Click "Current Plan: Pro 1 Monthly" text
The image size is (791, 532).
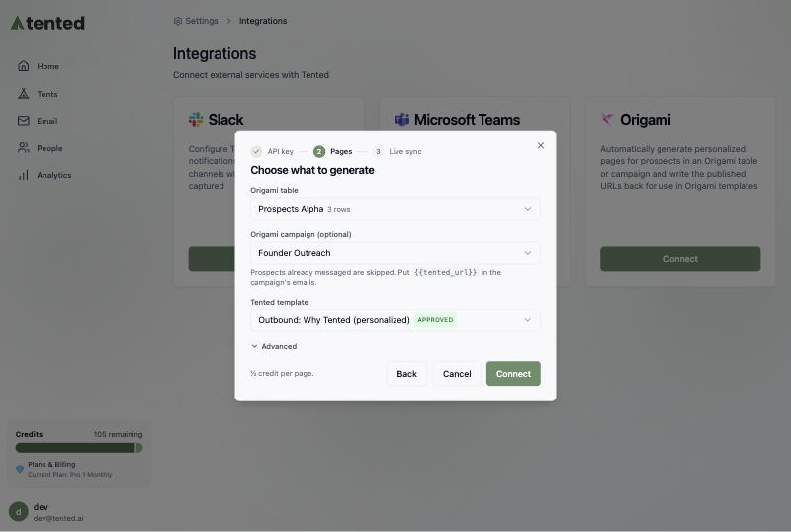[69, 475]
